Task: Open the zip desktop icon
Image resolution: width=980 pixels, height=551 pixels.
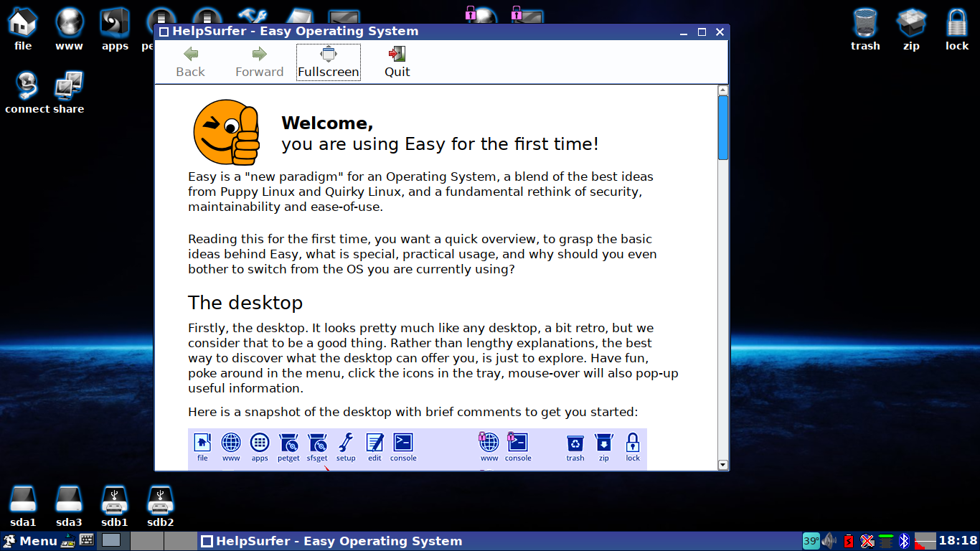Action: [x=911, y=29]
